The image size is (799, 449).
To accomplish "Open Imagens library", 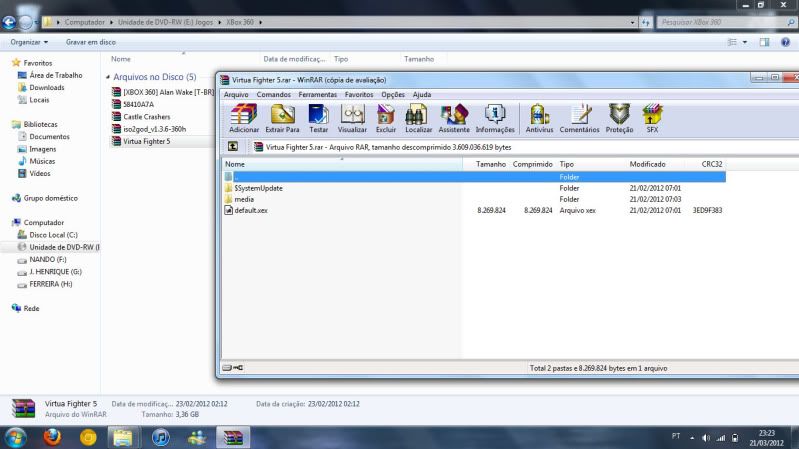I will click(x=37, y=149).
